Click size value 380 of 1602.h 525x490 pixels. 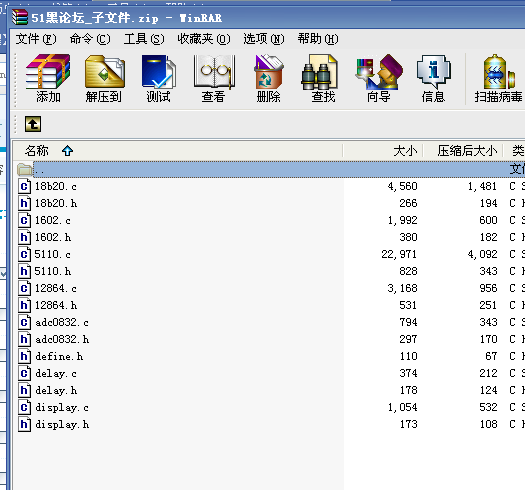point(408,237)
